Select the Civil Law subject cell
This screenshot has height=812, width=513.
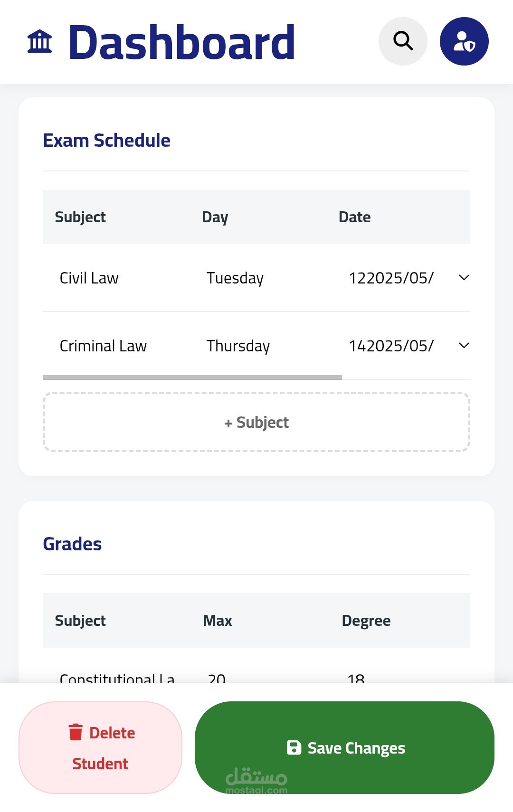point(89,278)
